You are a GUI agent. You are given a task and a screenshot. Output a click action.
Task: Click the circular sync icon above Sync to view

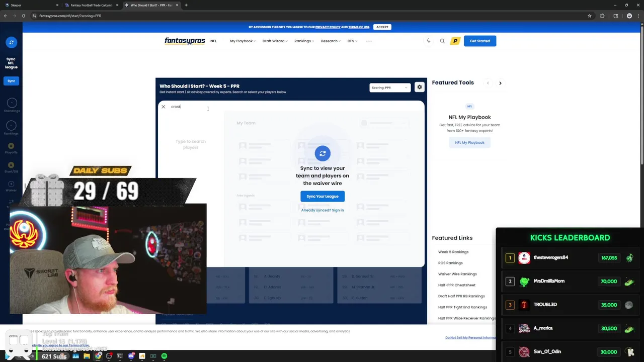323,153
